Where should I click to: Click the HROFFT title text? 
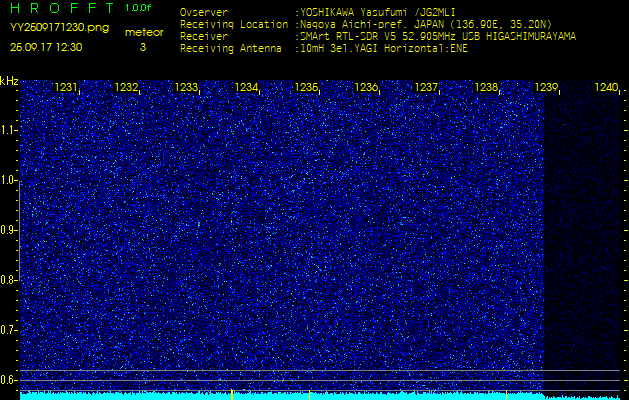(x=59, y=9)
